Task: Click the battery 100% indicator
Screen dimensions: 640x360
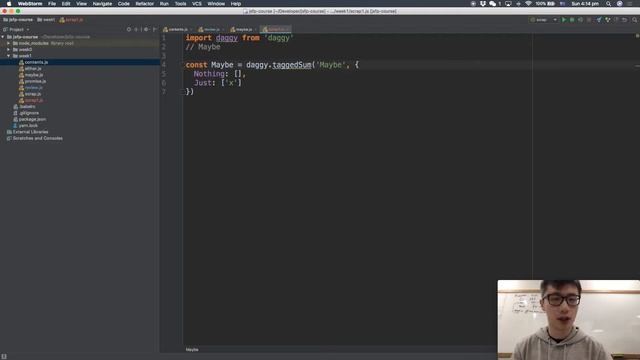Action: [545, 4]
